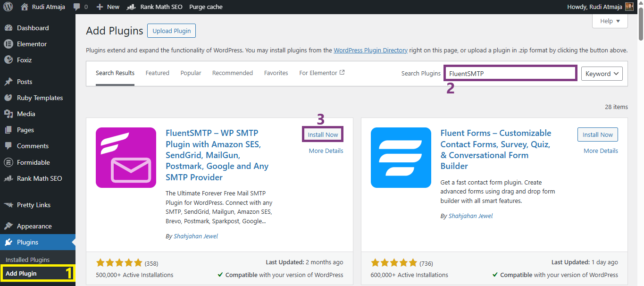Viewport: 644px width, 286px height.
Task: Switch to the Featured tab
Action: (158, 73)
